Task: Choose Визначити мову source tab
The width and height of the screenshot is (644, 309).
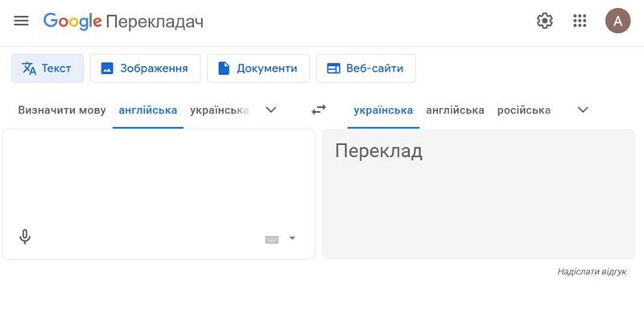Action: 62,110
